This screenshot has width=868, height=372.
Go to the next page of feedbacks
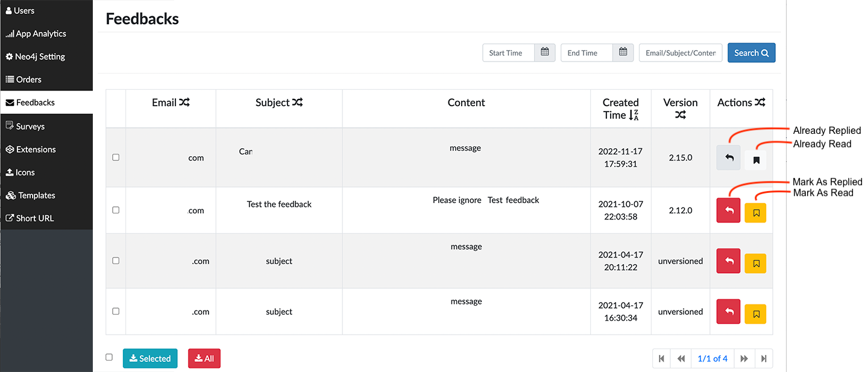tap(744, 359)
